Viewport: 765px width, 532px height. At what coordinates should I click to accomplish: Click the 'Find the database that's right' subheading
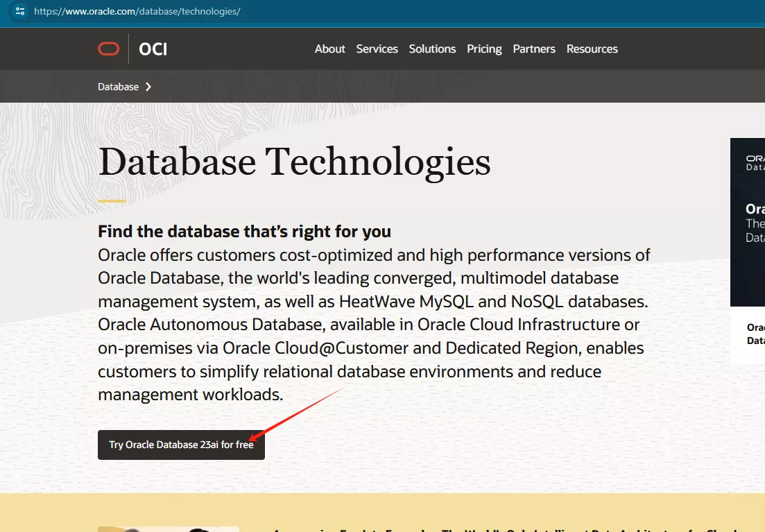pyautogui.click(x=244, y=231)
